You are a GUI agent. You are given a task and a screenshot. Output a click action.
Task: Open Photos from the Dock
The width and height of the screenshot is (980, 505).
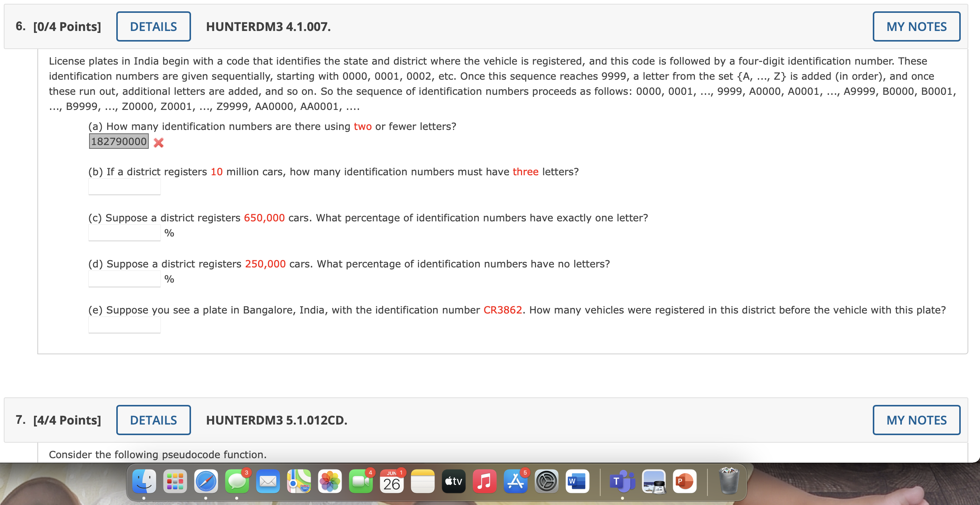(x=330, y=482)
